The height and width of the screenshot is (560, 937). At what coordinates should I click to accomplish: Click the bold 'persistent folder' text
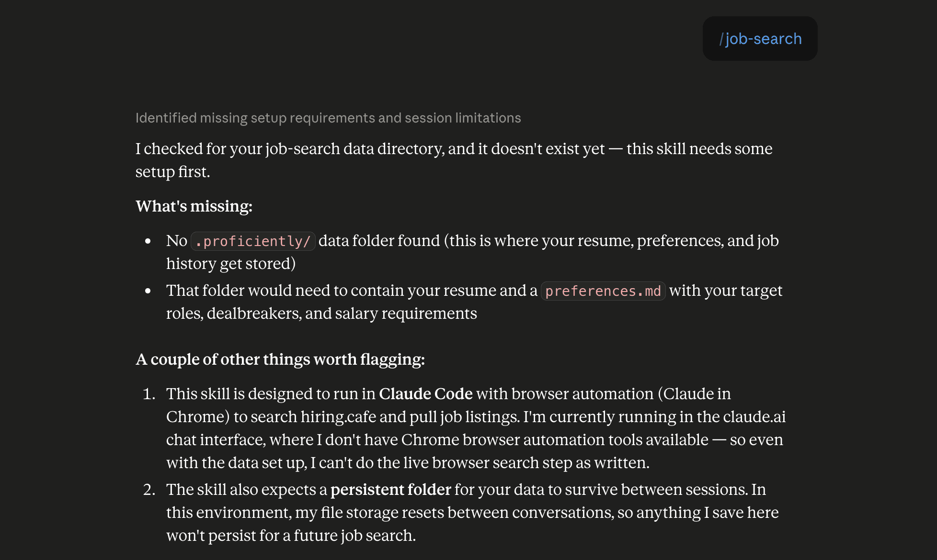391,490
